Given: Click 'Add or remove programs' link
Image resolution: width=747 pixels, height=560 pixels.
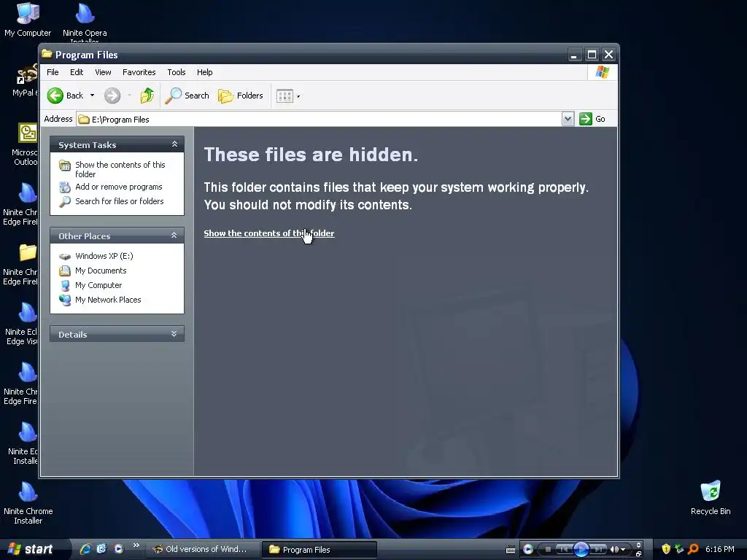Looking at the screenshot, I should (x=119, y=187).
